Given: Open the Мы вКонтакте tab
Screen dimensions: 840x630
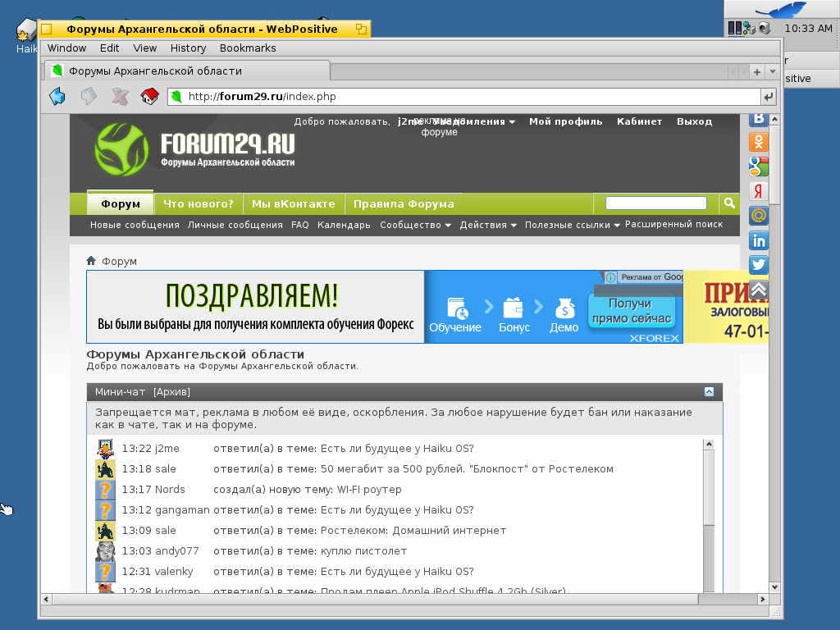Looking at the screenshot, I should 294,203.
